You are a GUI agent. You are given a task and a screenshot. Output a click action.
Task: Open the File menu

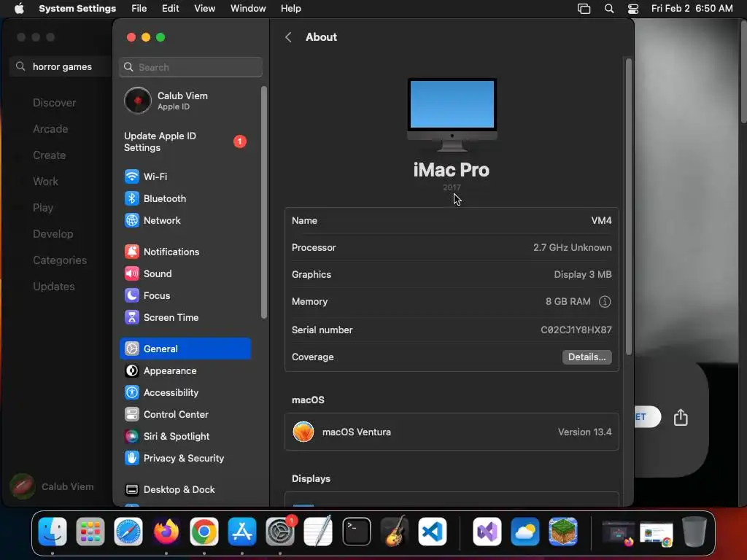point(139,9)
